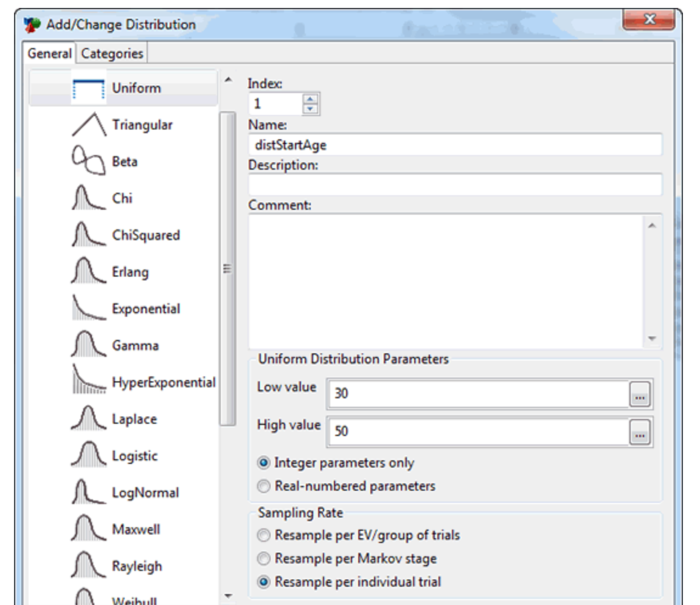Select Resample per Markov stage
The image size is (700, 605).
point(263,558)
